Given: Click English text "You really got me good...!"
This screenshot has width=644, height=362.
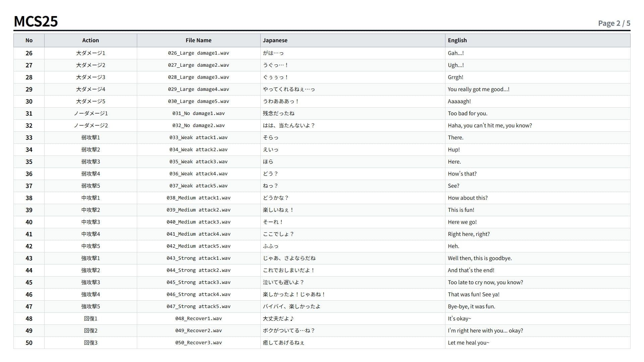Looking at the screenshot, I should 479,89.
